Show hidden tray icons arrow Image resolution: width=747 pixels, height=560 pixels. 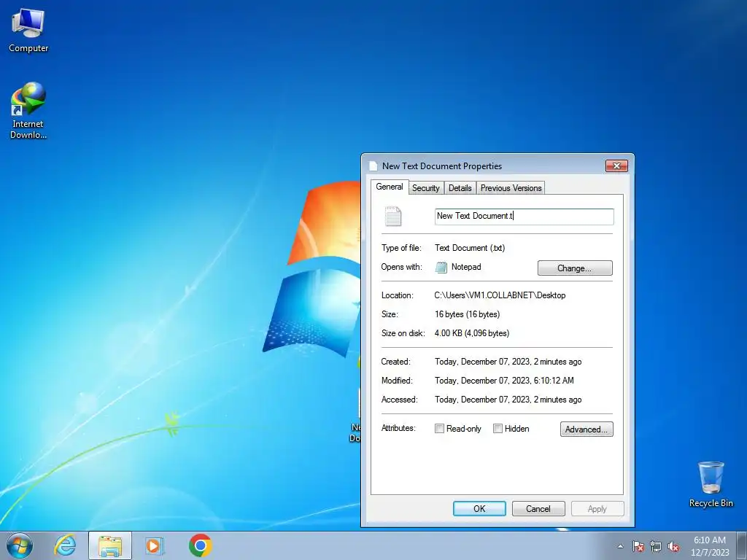coord(620,546)
